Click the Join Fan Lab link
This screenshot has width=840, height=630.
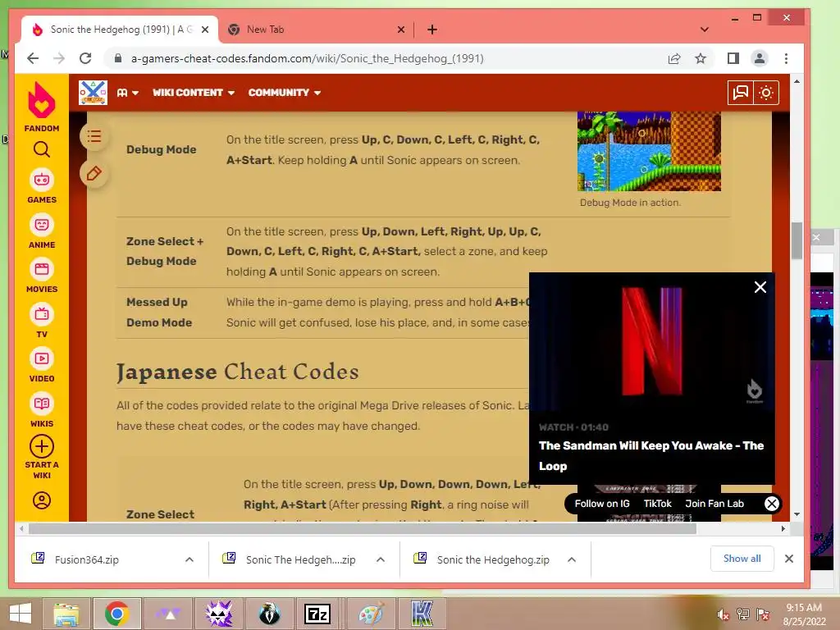point(714,504)
